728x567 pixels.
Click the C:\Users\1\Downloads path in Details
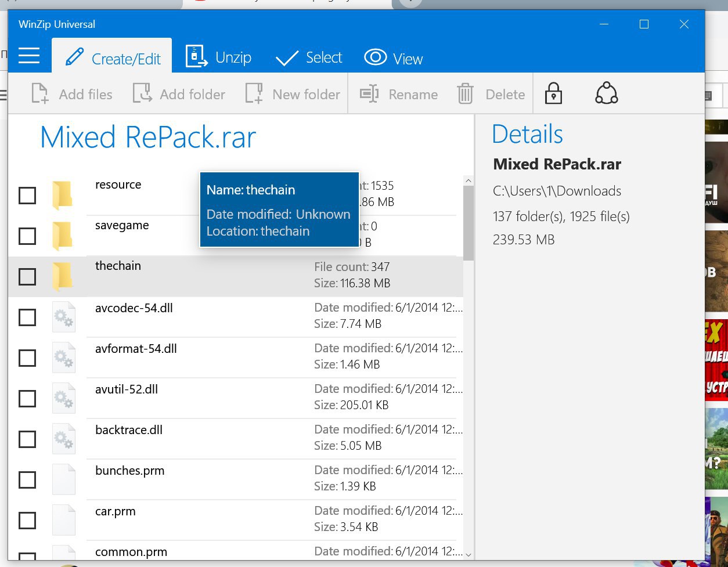pos(557,191)
